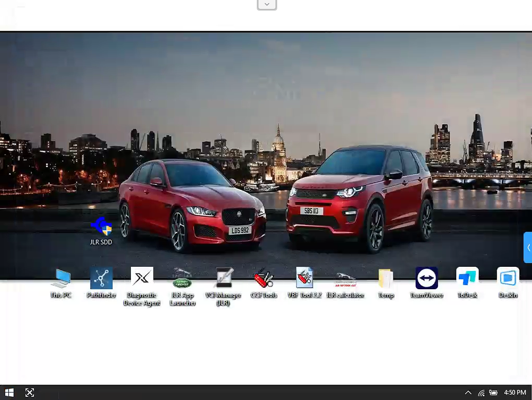The height and width of the screenshot is (400, 532).
Task: Click the 4:50 PM taskbar clock
Action: [x=515, y=393]
